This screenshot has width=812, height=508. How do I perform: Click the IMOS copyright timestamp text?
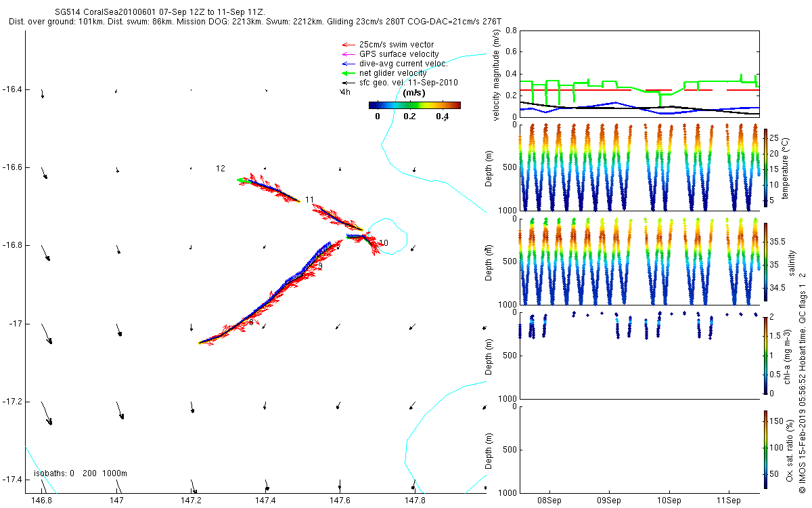(x=802, y=382)
